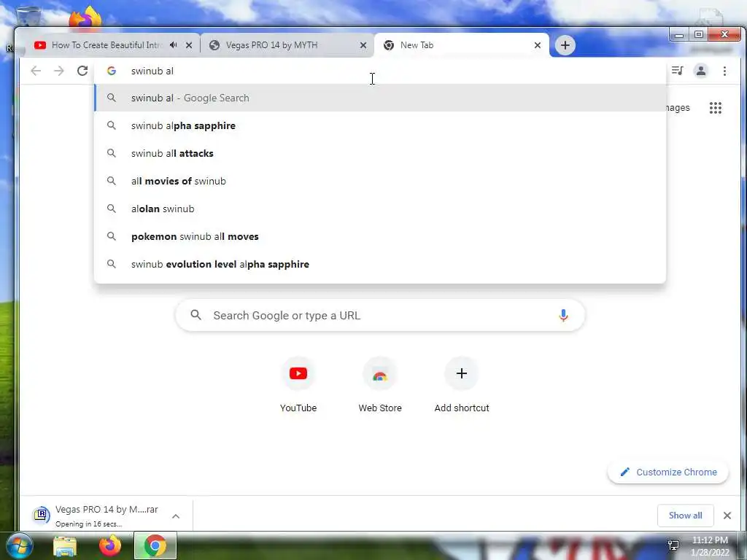This screenshot has width=747, height=560.
Task: Select the New Tab tab
Action: (461, 45)
